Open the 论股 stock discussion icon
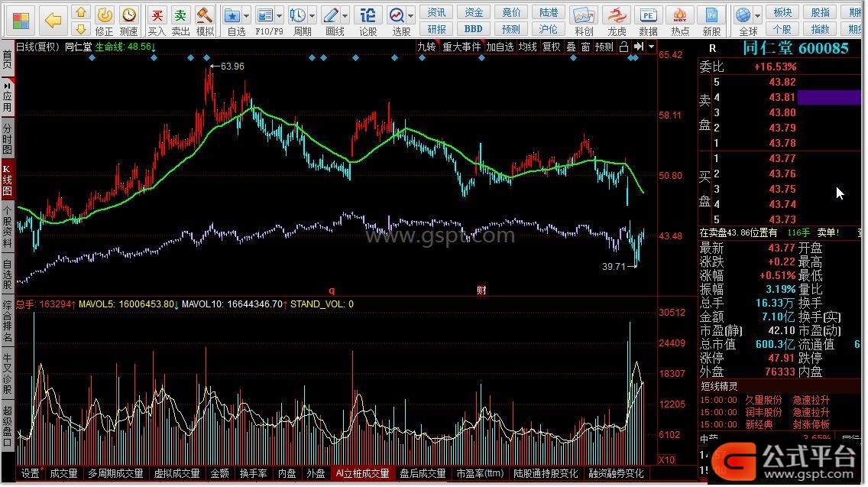868x487 pixels. 368,21
